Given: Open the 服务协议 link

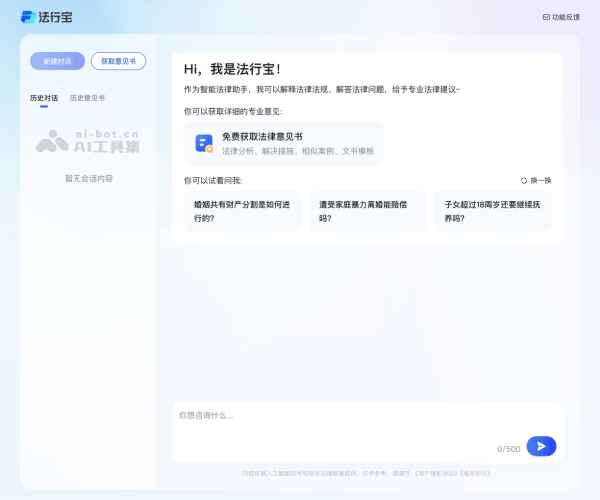Looking at the screenshot, I should click(x=453, y=474).
